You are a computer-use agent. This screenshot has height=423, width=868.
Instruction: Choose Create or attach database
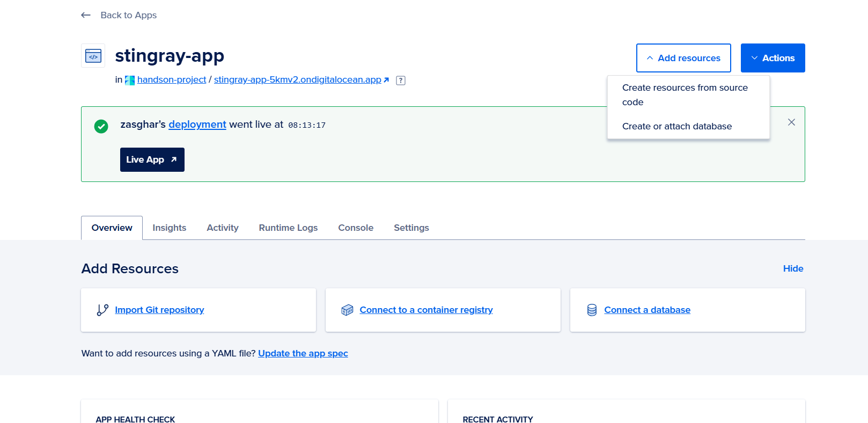click(688, 126)
